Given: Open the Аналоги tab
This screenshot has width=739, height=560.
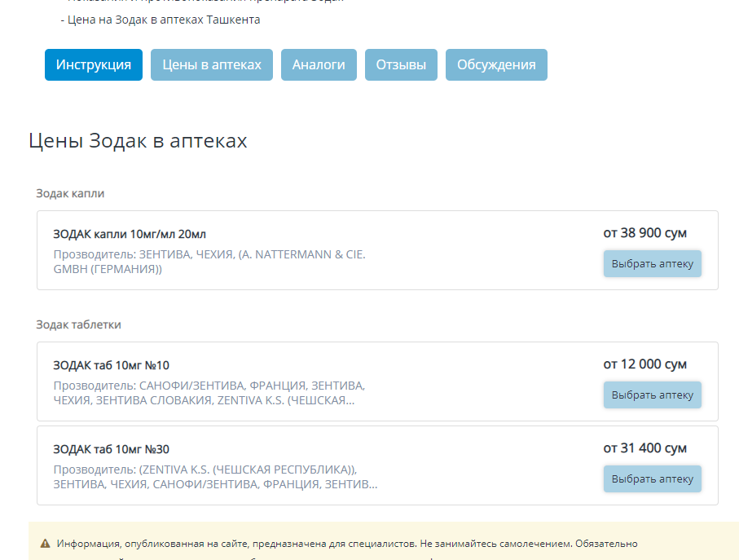Looking at the screenshot, I should [x=319, y=64].
